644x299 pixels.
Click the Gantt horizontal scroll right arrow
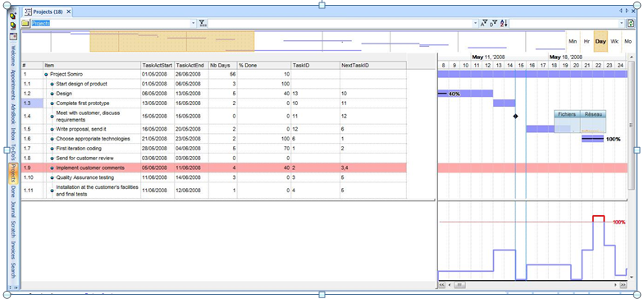615,284
